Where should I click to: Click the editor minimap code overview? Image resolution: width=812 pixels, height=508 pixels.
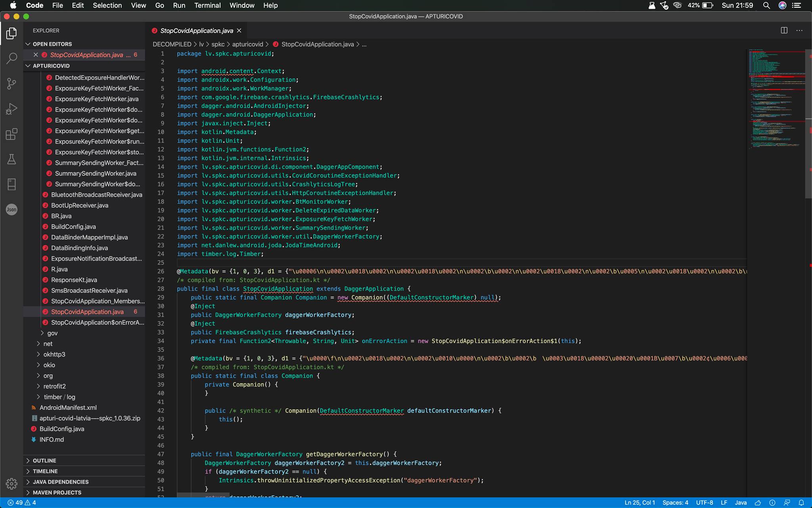coord(776,99)
